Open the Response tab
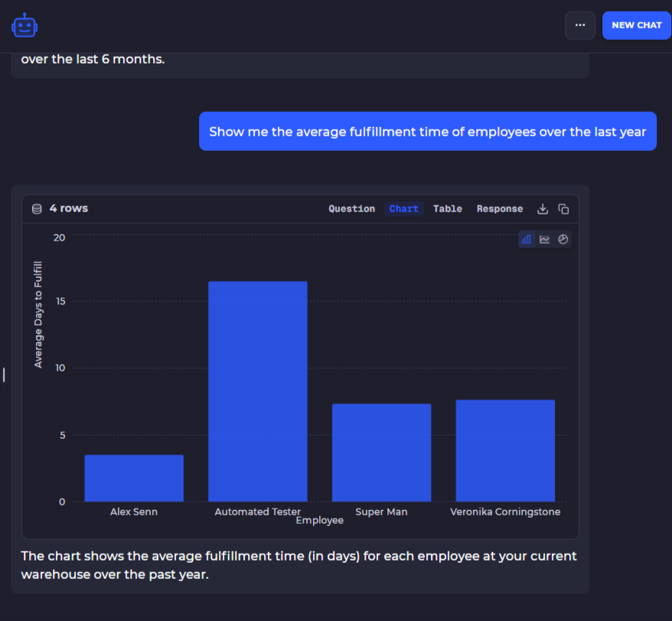Viewport: 672px width, 621px height. click(x=500, y=209)
